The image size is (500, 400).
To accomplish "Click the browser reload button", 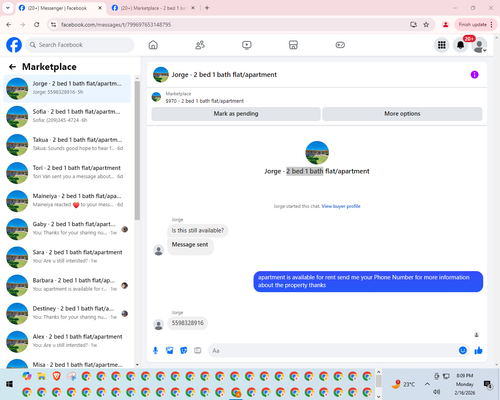I will tap(37, 24).
